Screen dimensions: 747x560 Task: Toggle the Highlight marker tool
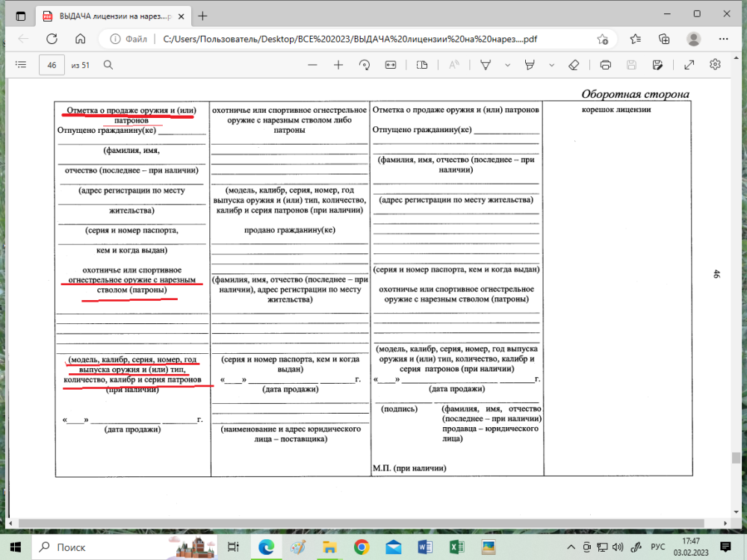530,65
